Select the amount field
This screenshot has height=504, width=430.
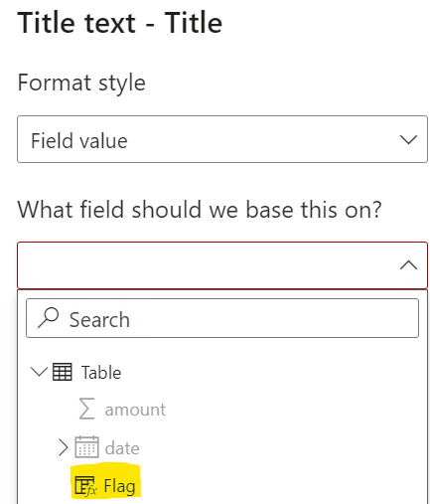pyautogui.click(x=135, y=410)
